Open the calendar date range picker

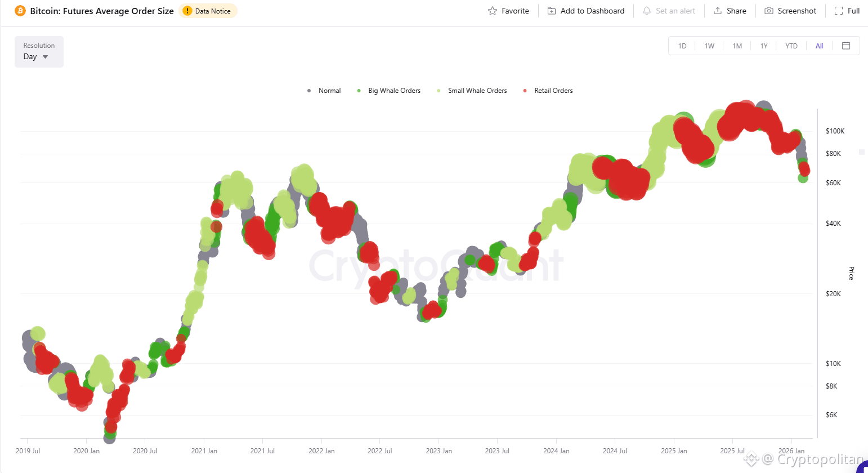point(846,46)
